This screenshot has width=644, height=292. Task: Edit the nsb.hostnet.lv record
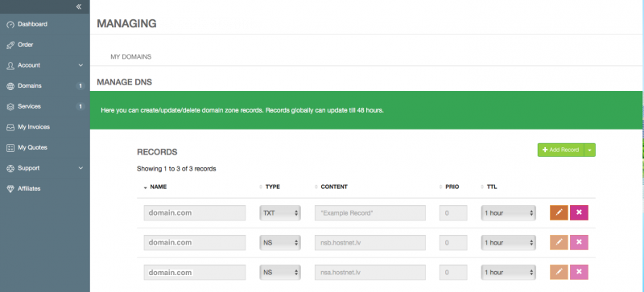(x=559, y=242)
